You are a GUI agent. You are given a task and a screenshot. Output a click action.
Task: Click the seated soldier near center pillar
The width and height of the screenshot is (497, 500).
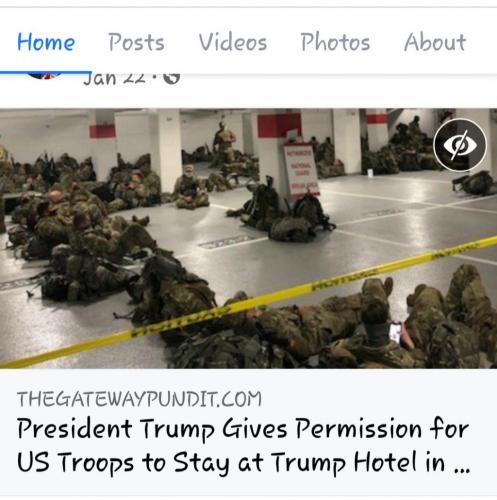[x=191, y=188]
